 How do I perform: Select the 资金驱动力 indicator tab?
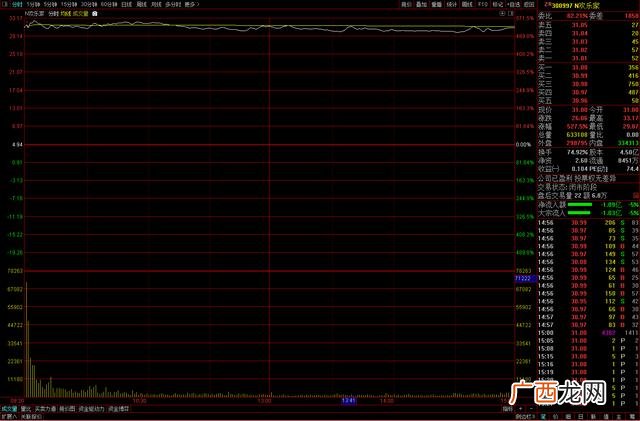[x=91, y=409]
